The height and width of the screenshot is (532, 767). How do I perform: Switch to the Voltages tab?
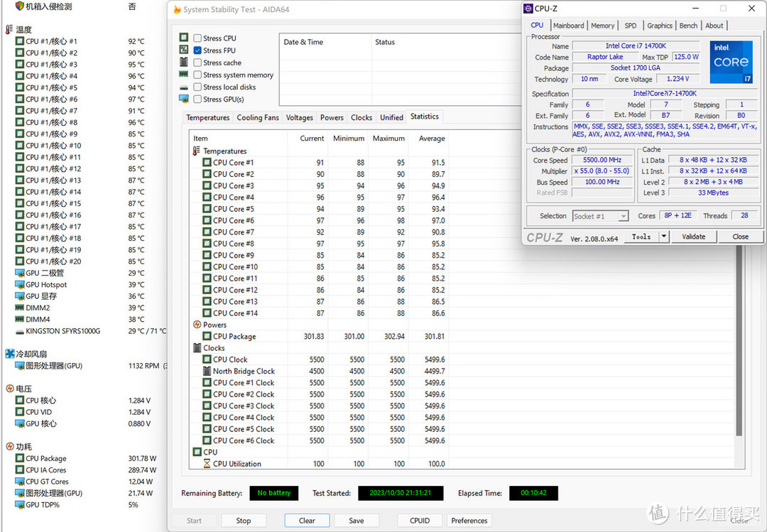(x=300, y=117)
